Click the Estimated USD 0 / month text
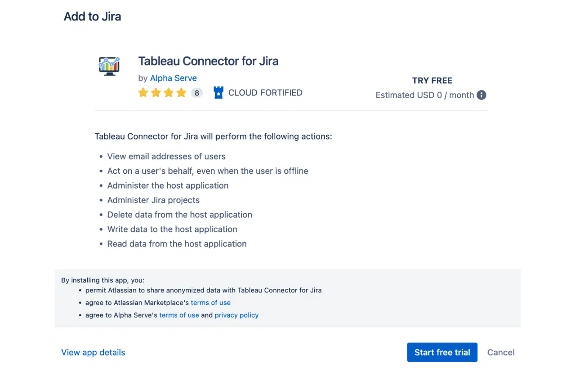Image resolution: width=588 pixels, height=374 pixels. coord(424,95)
